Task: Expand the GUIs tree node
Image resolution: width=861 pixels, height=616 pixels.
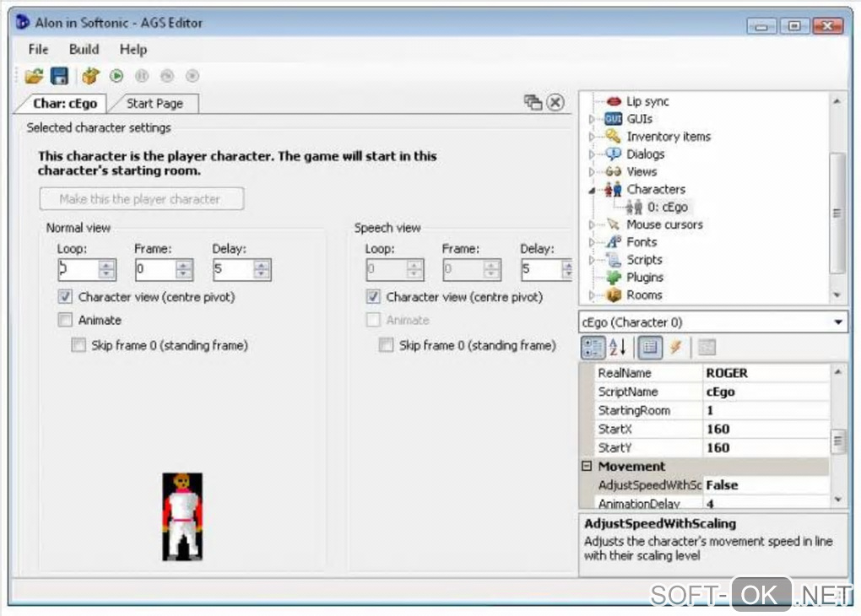Action: point(592,119)
